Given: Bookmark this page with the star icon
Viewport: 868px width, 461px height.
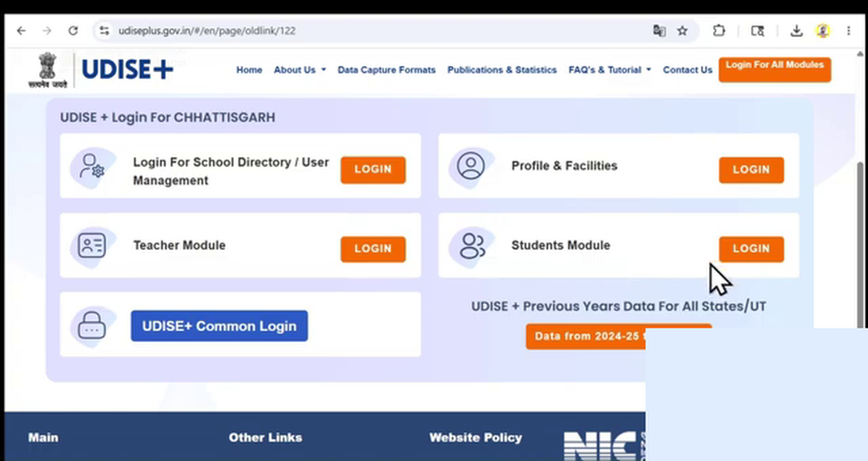Looking at the screenshot, I should 683,31.
